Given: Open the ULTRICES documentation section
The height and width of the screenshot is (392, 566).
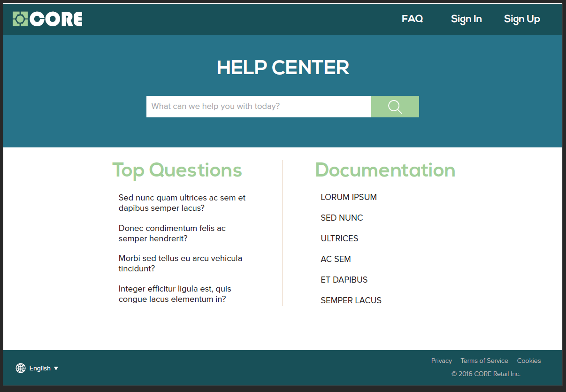Looking at the screenshot, I should (x=339, y=238).
